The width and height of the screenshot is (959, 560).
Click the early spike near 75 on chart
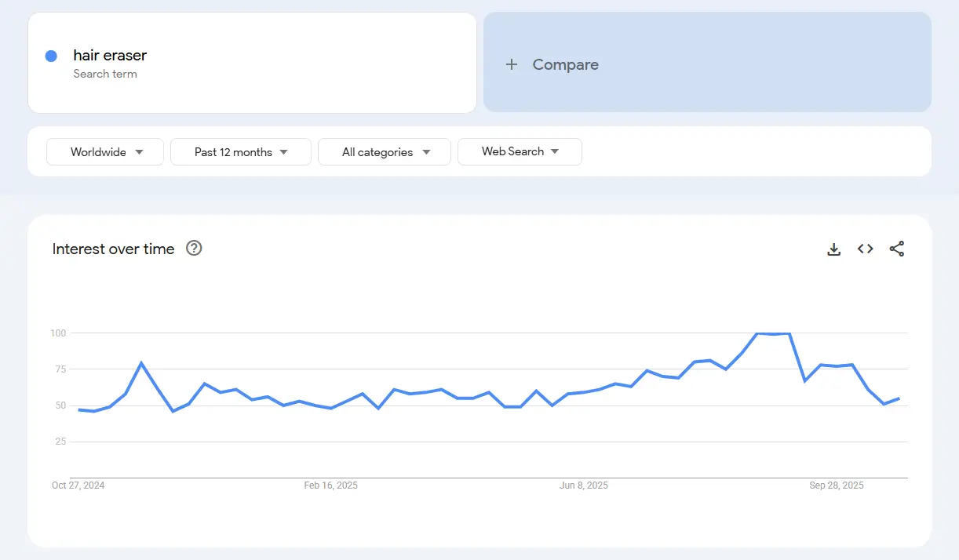click(x=141, y=363)
